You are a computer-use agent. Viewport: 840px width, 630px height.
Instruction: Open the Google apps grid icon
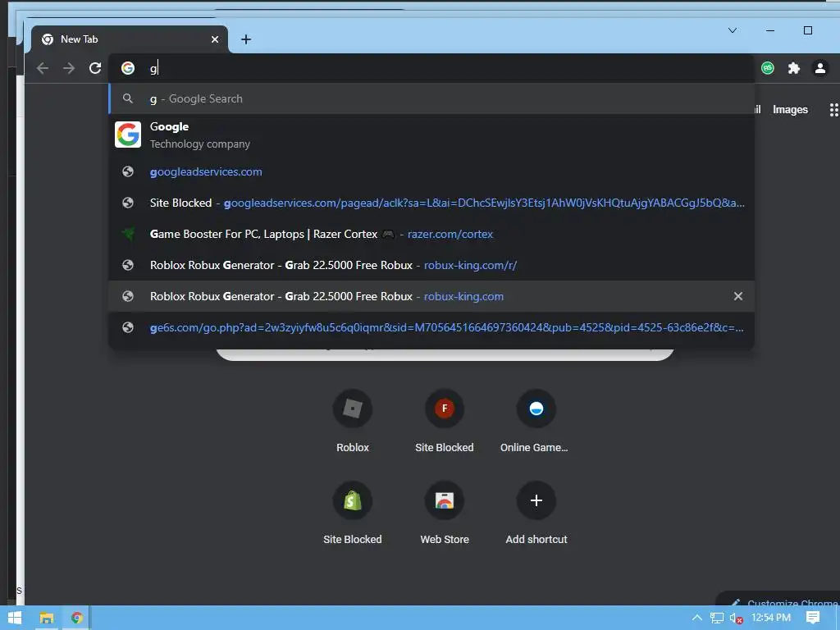pos(834,110)
